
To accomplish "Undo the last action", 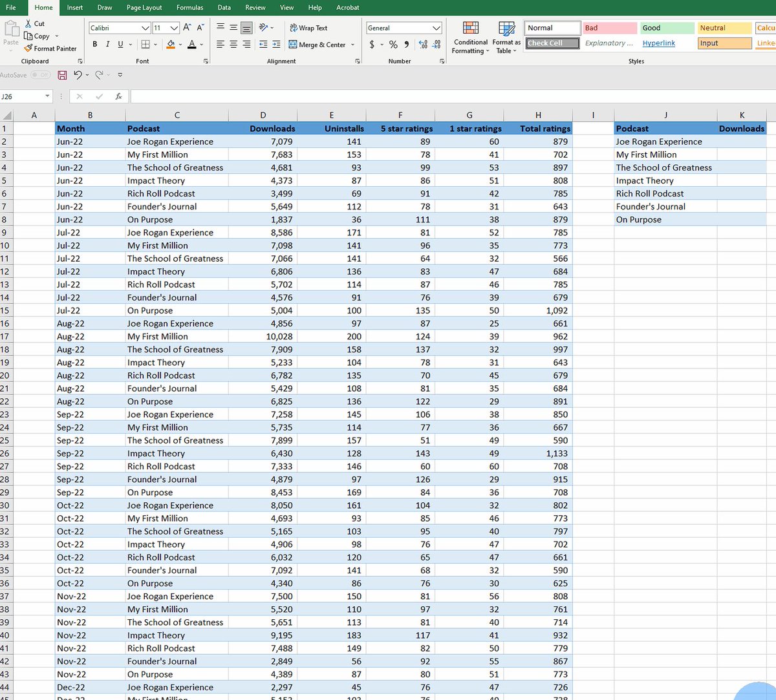I will tap(78, 75).
